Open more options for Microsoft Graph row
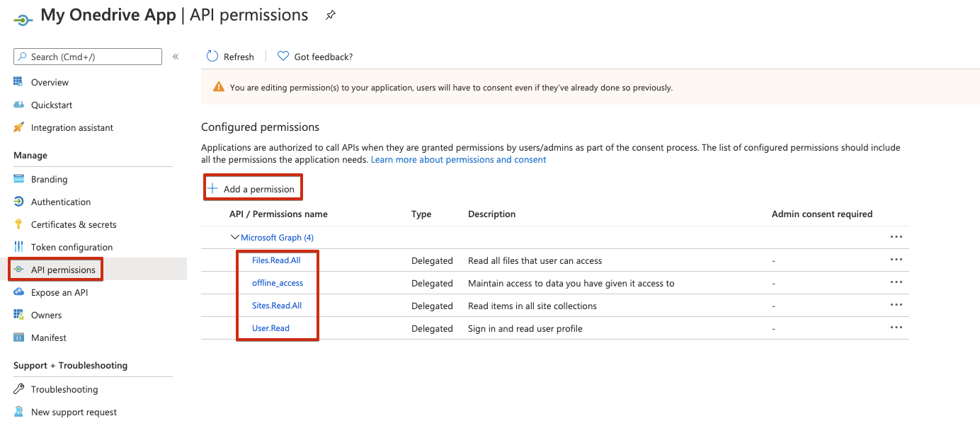The width and height of the screenshot is (980, 428). [896, 237]
